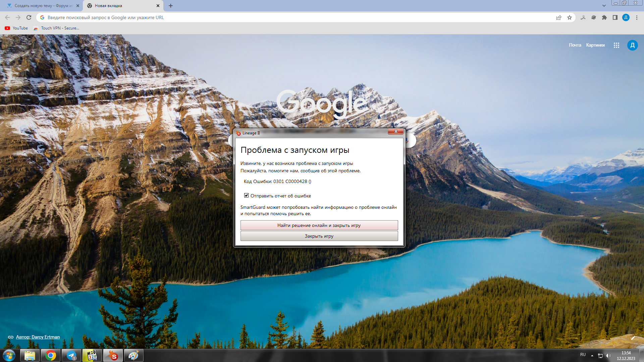Viewport: 644px width, 362px height.
Task: Reload the current page
Action: pyautogui.click(x=29, y=17)
